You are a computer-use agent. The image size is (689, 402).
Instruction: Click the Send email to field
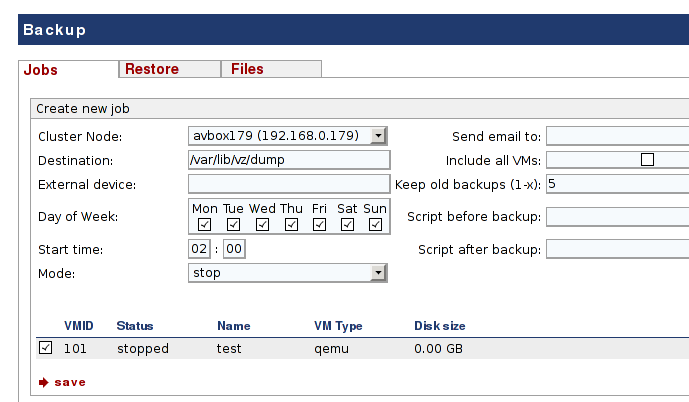[x=617, y=136]
